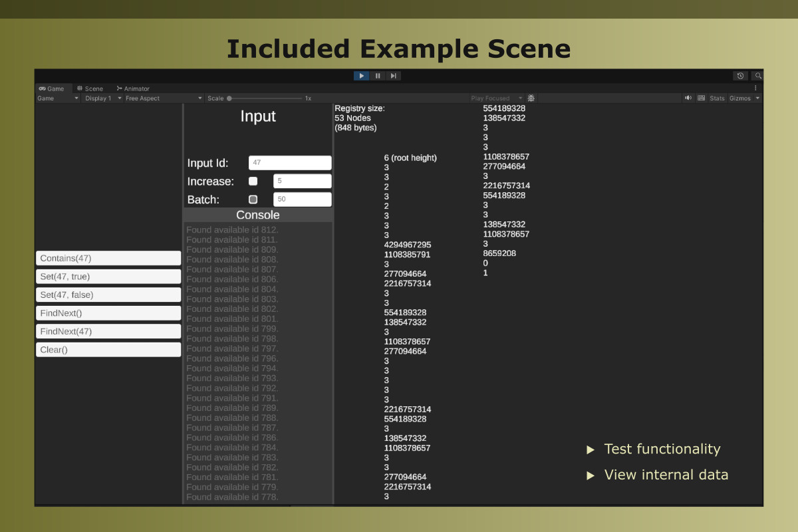This screenshot has width=798, height=532.
Task: Click the value 8659208
Action: tap(499, 253)
